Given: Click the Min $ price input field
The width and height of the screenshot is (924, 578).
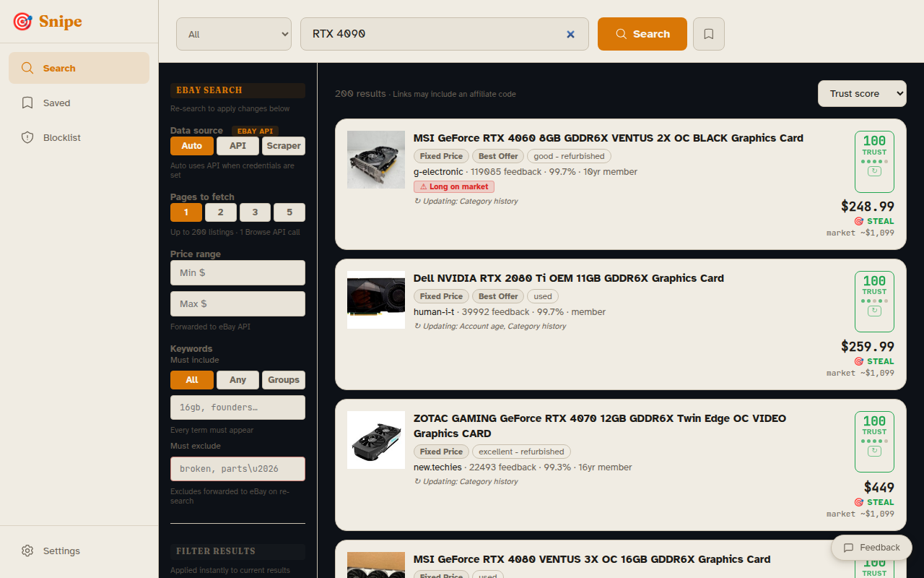Looking at the screenshot, I should [x=237, y=272].
